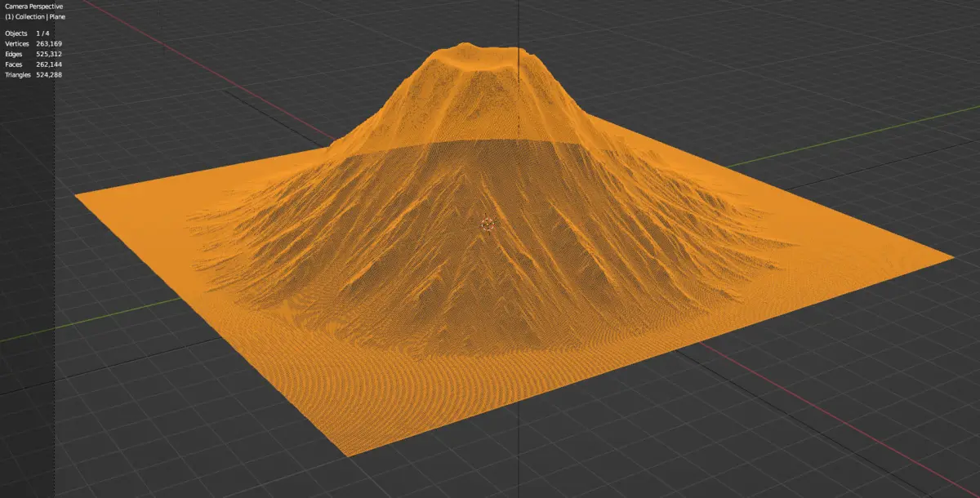This screenshot has width=980, height=498.
Task: Click the Triangles "524,288" statistic
Action: (x=49, y=74)
